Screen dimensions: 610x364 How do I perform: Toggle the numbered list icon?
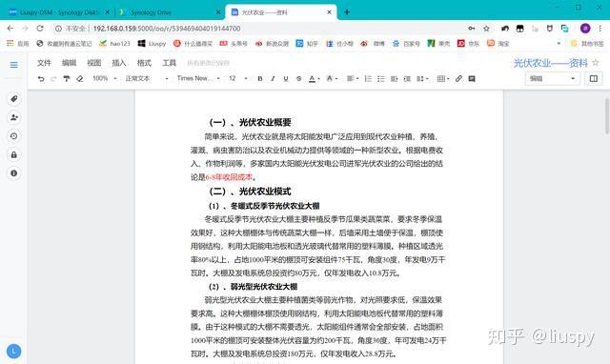[368, 79]
